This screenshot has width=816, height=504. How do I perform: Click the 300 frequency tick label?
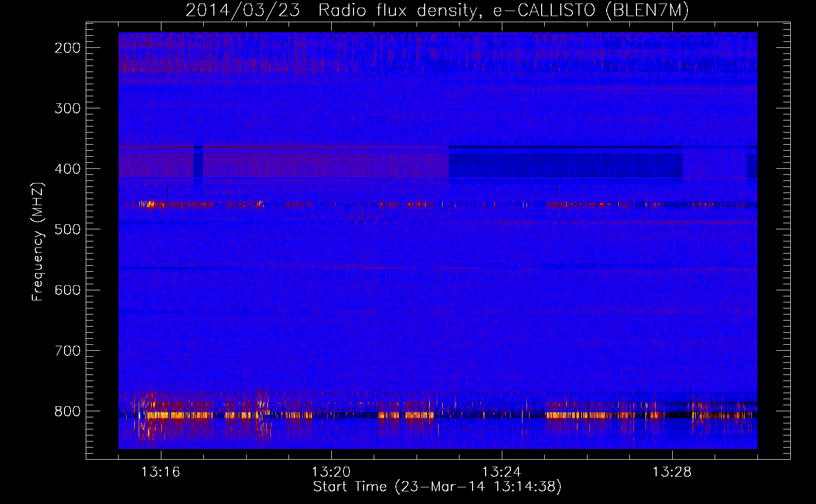(68, 108)
